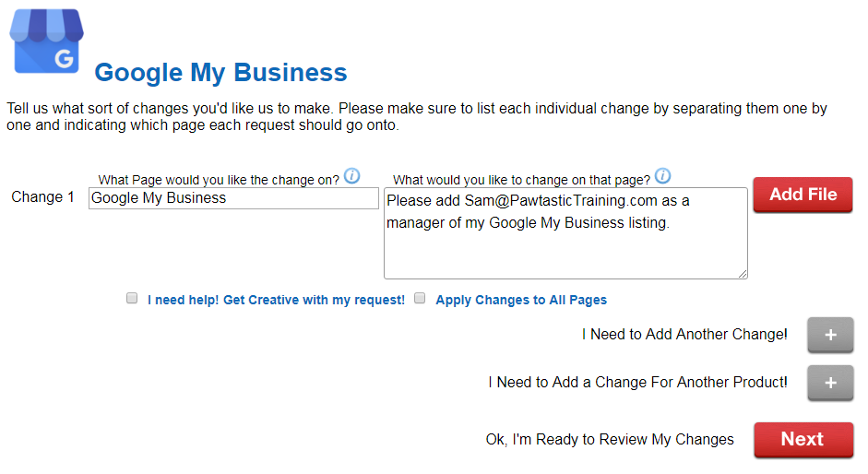Click the 'Google My Business' page heading

point(220,73)
